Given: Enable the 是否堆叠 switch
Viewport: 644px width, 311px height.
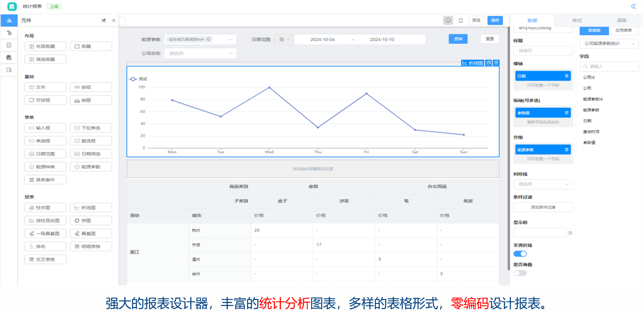Looking at the screenshot, I should [520, 273].
